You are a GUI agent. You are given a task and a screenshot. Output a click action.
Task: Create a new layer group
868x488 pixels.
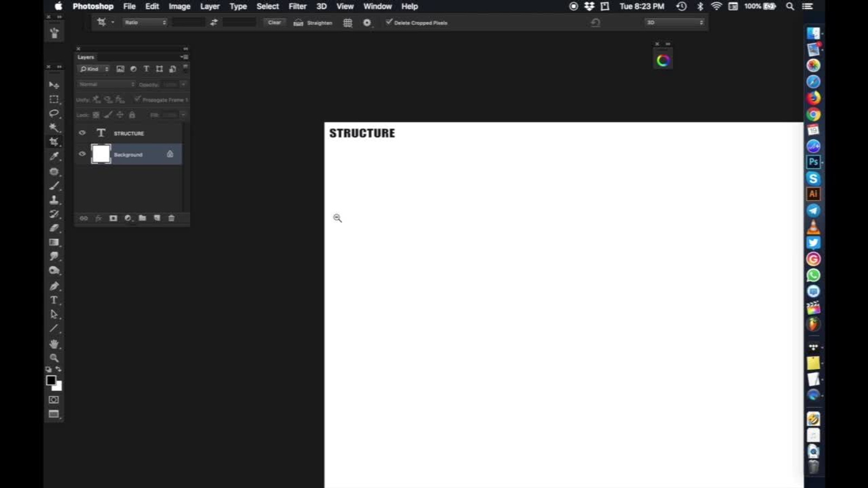pyautogui.click(x=142, y=218)
